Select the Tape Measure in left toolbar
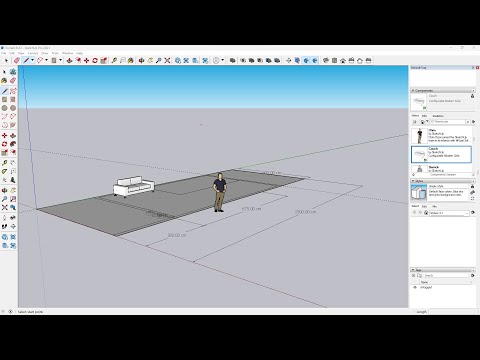Viewport: 480px width, 360px height. 4,163
